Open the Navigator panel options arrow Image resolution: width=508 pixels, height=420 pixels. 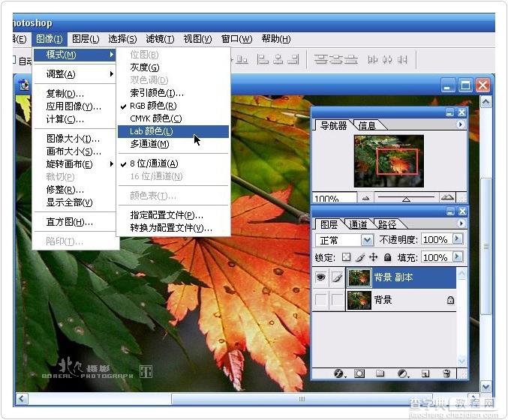(461, 124)
